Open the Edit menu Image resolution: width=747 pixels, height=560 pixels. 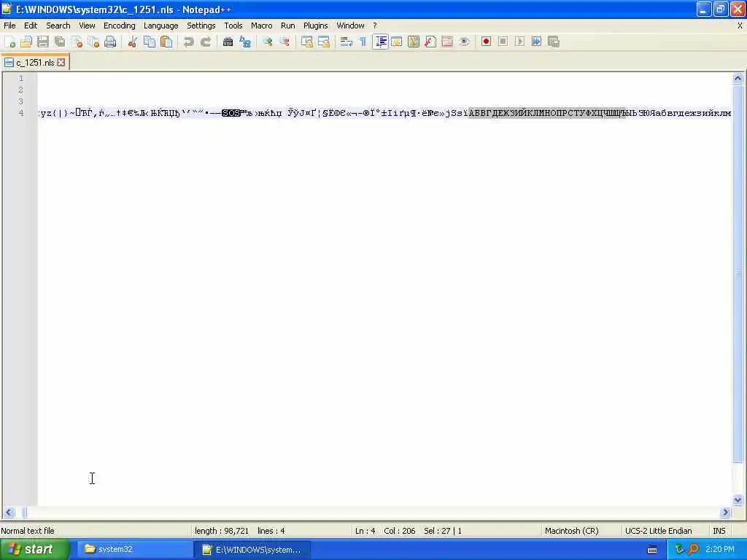pyautogui.click(x=31, y=26)
